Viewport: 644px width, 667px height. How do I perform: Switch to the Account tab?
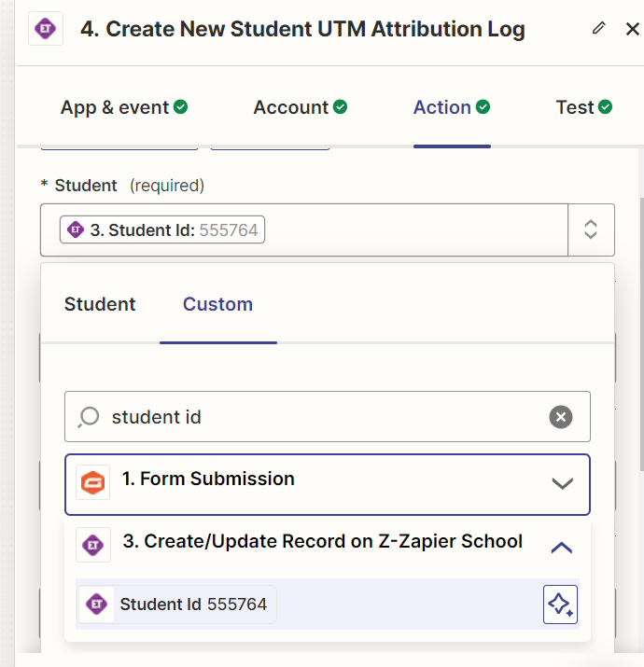click(x=301, y=107)
